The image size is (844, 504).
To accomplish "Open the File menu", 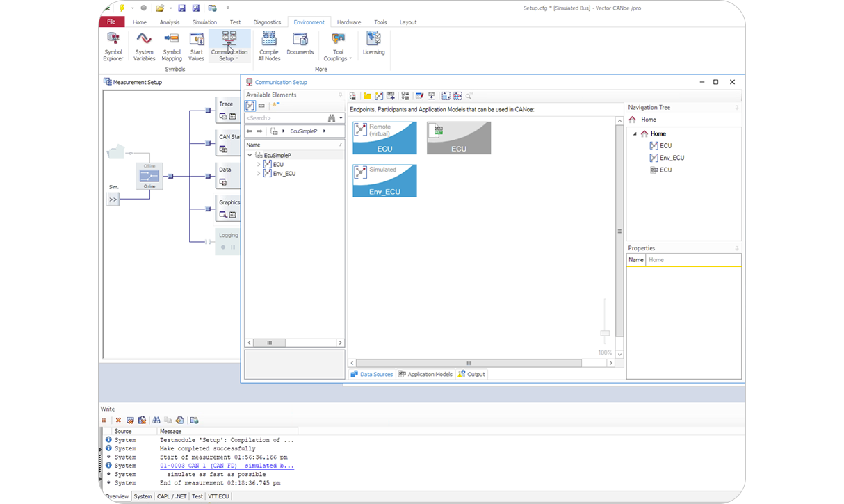I will 111,22.
